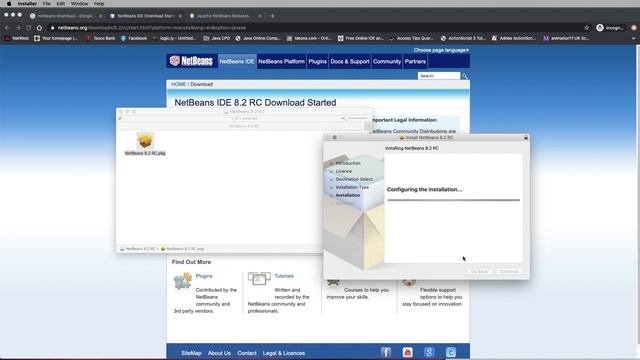Open the Java CPD bookmarks folder
Screen dimensions: 640x360
(217, 38)
